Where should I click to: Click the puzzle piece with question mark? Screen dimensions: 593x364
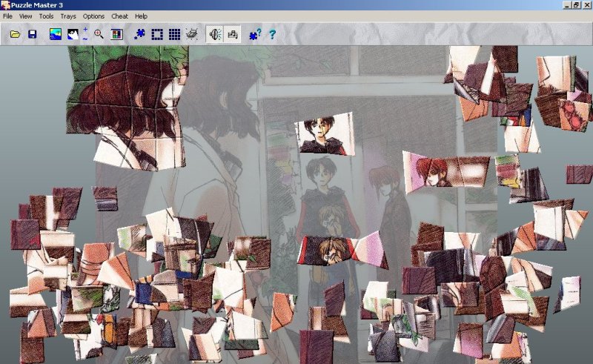[255, 34]
